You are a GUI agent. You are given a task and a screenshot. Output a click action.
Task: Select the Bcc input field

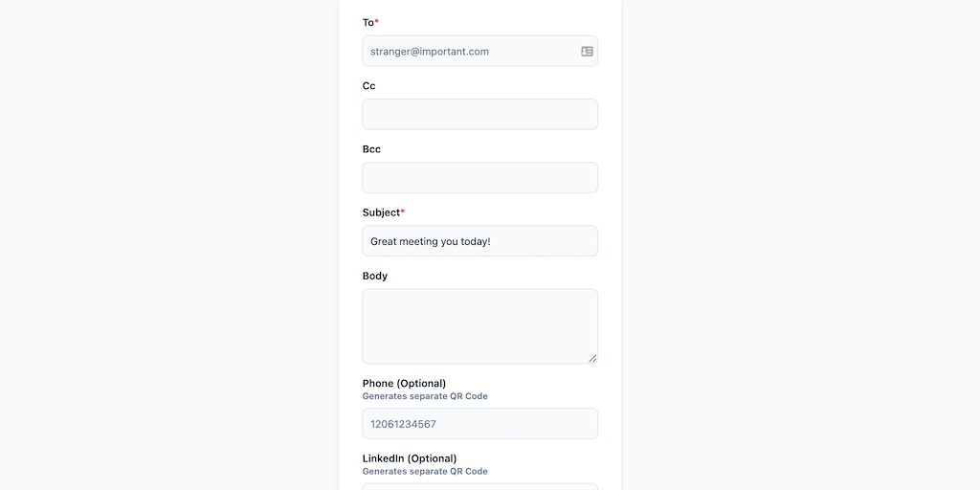coord(479,177)
